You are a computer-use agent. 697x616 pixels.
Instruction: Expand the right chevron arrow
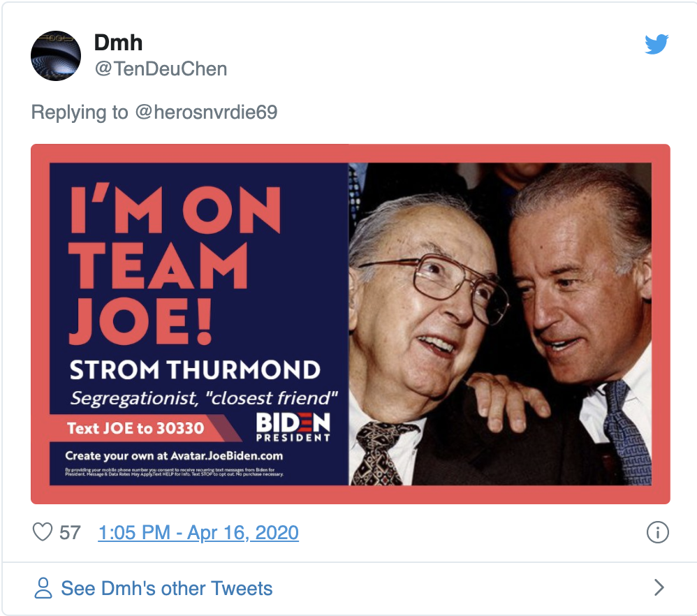pos(659,588)
